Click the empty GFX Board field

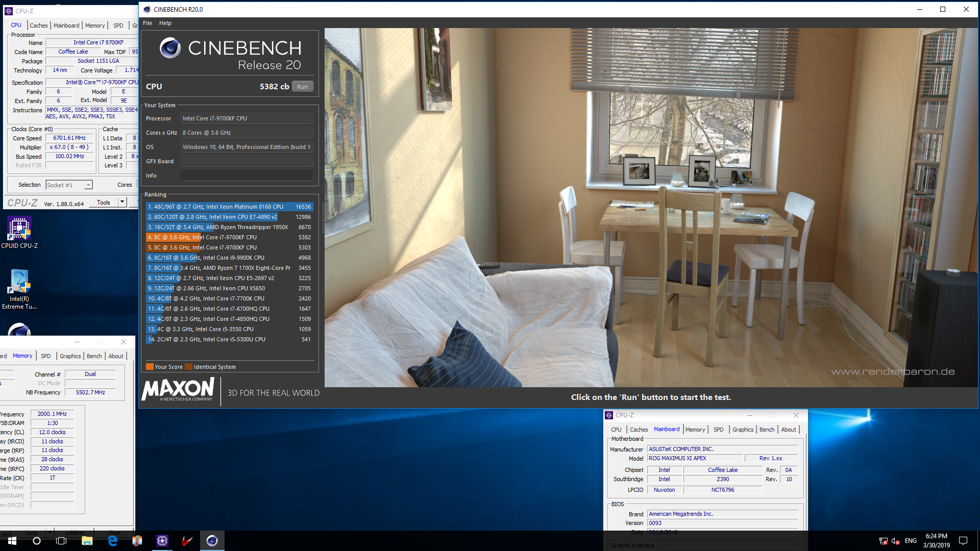(x=247, y=161)
